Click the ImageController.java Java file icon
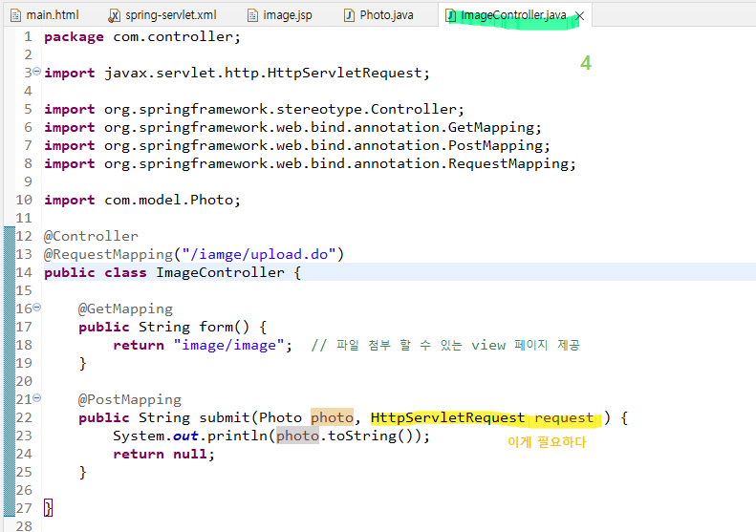 pyautogui.click(x=451, y=15)
